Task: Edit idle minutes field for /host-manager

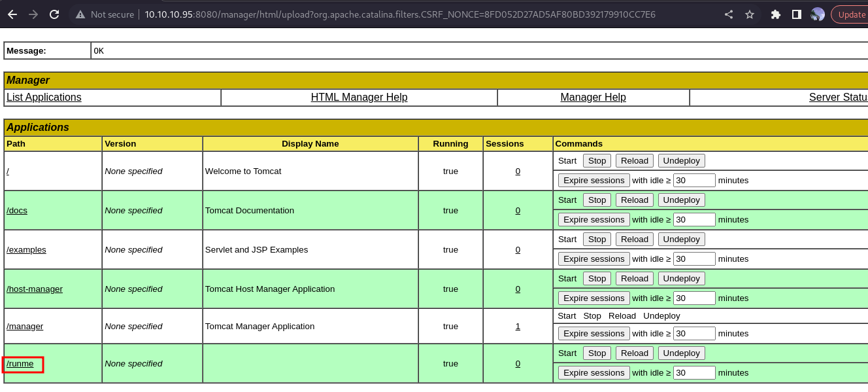Action: 694,298
